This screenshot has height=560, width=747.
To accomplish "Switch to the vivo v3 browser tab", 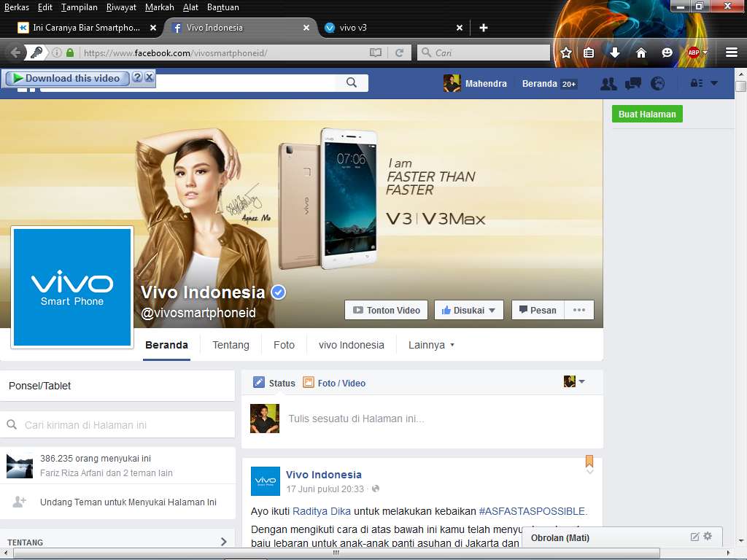I will (393, 28).
